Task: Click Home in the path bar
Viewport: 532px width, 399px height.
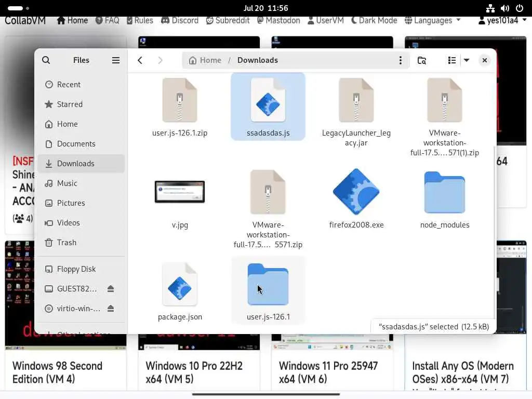Action: [x=205, y=60]
